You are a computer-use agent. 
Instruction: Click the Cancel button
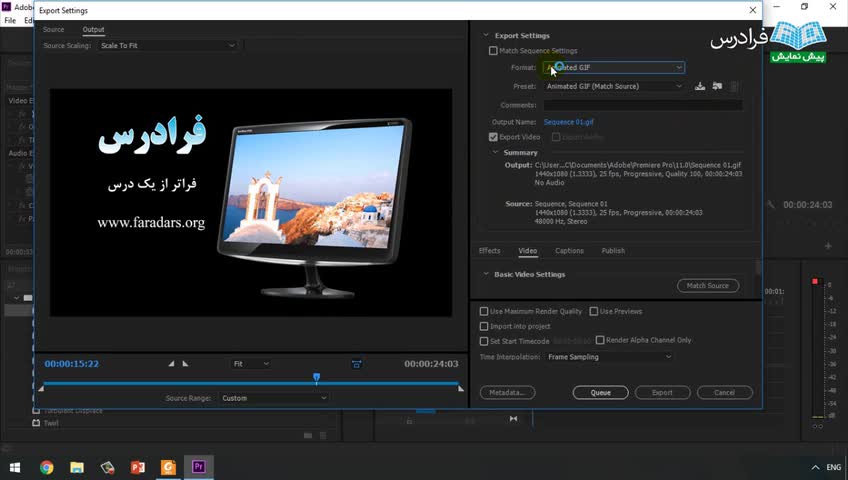[x=725, y=392]
